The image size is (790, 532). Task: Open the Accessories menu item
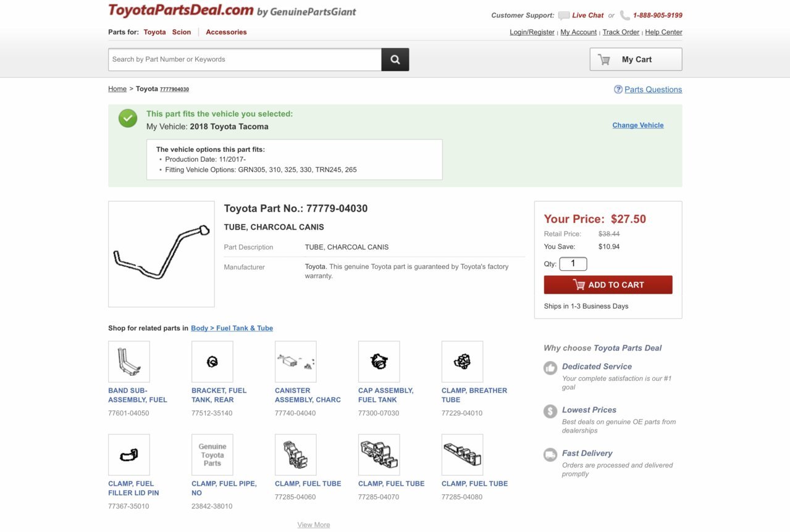[226, 32]
